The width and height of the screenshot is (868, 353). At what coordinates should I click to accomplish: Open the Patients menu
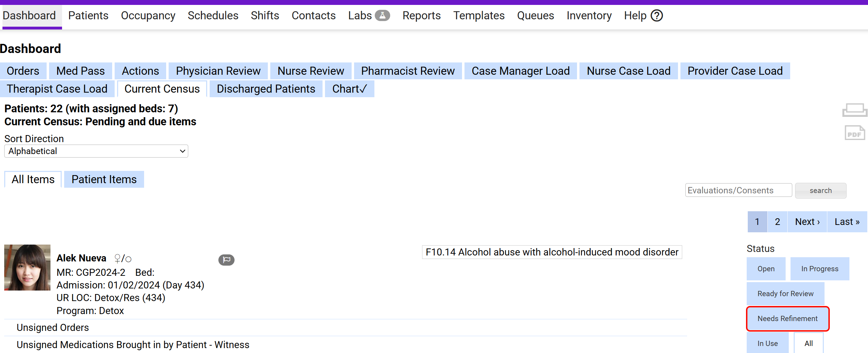point(88,15)
